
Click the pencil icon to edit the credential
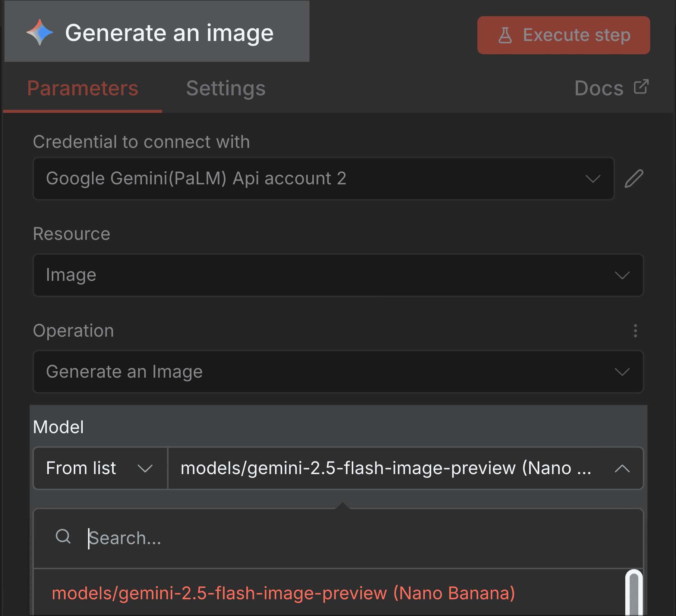tap(634, 179)
